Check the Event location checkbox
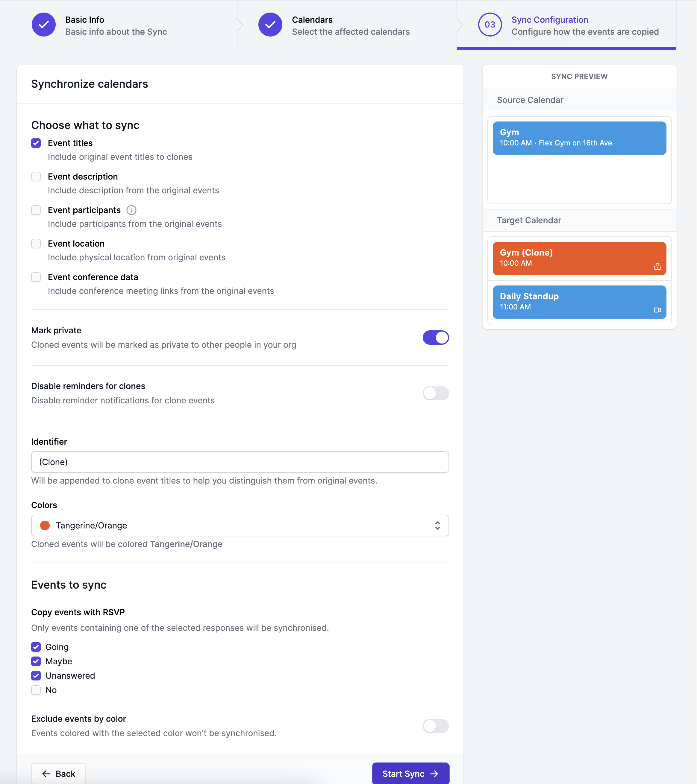Image resolution: width=697 pixels, height=784 pixels. (x=36, y=244)
